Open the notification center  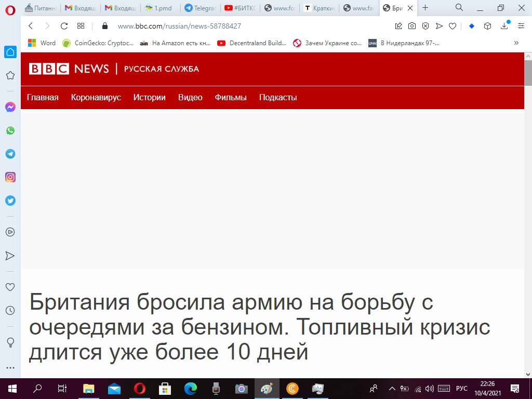[515, 389]
